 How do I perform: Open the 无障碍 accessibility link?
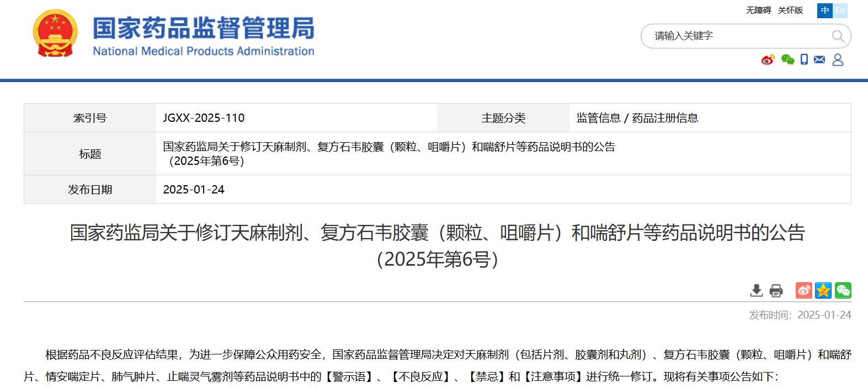tap(758, 10)
